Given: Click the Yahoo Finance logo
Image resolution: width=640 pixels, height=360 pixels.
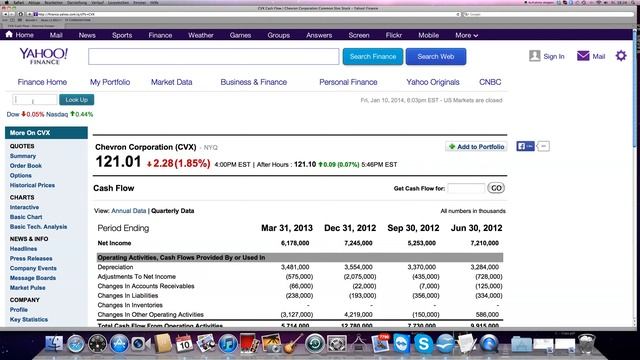Looking at the screenshot, I should [44, 56].
